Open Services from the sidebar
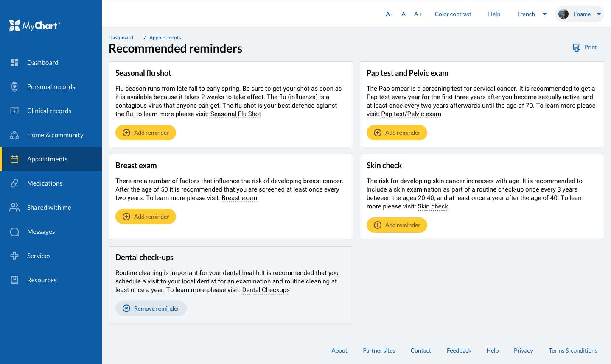The height and width of the screenshot is (364, 611). (x=39, y=256)
